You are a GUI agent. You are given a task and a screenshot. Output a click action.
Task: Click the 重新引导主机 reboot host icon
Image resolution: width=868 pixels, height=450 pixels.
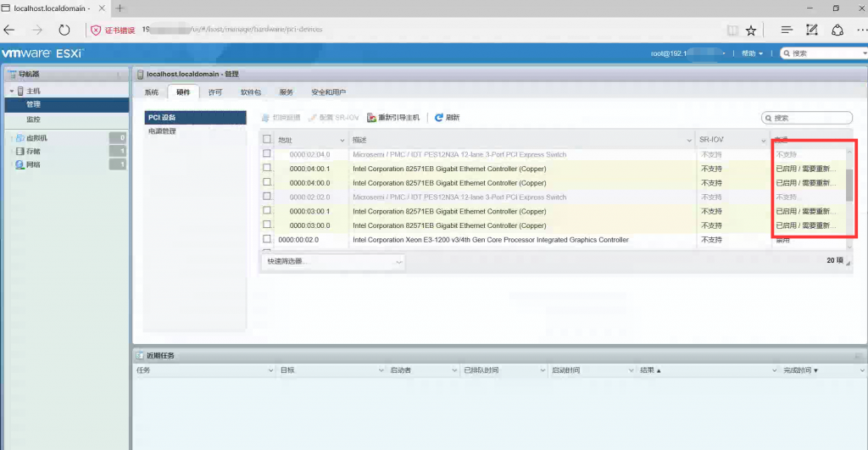point(371,118)
